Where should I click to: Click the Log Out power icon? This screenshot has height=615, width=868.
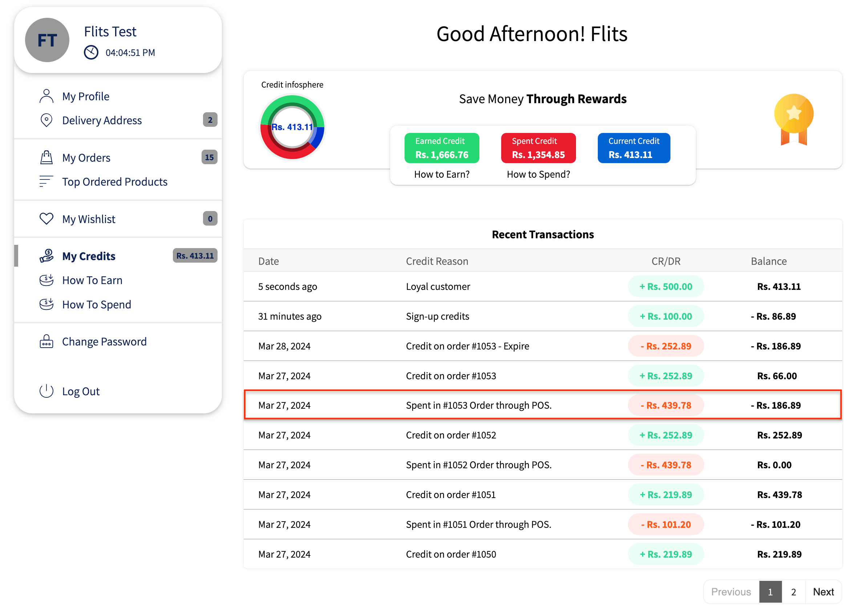(46, 391)
